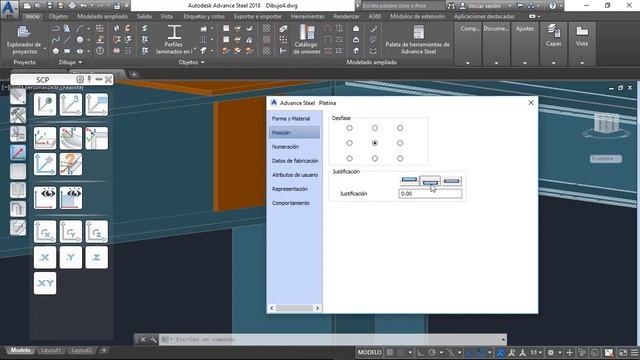This screenshot has width=640, height=360.
Task: Click the large X view button
Action: pos(45,257)
